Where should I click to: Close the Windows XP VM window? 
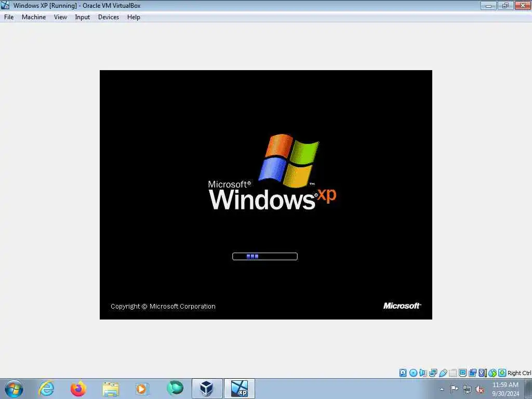coord(523,5)
